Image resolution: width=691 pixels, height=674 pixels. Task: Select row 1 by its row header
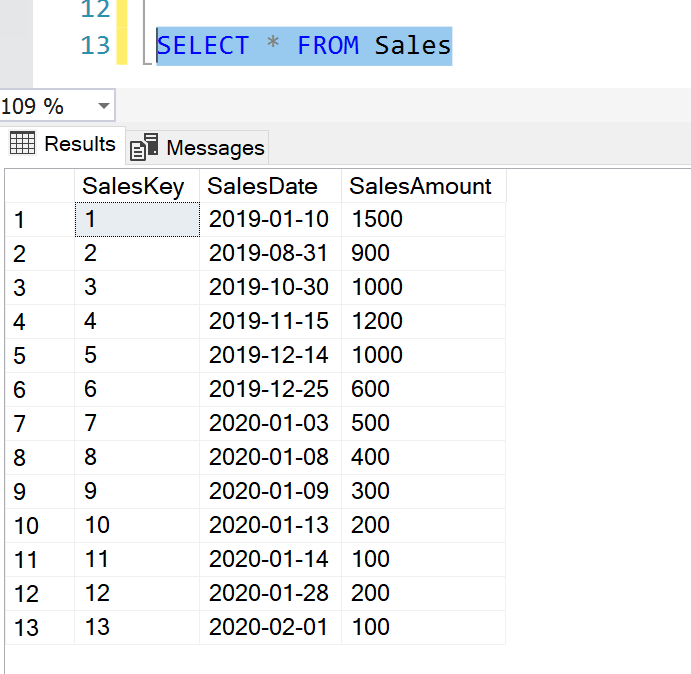(x=39, y=220)
